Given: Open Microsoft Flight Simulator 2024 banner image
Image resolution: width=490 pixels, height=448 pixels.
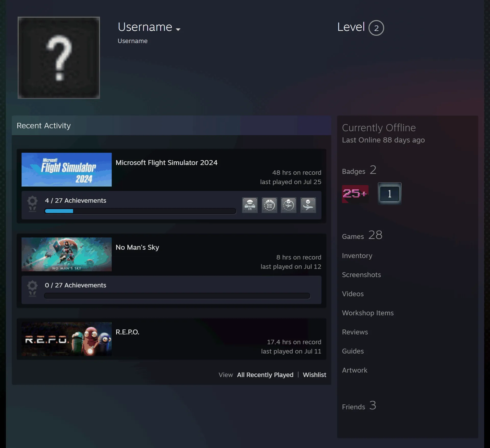Looking at the screenshot, I should 67,170.
